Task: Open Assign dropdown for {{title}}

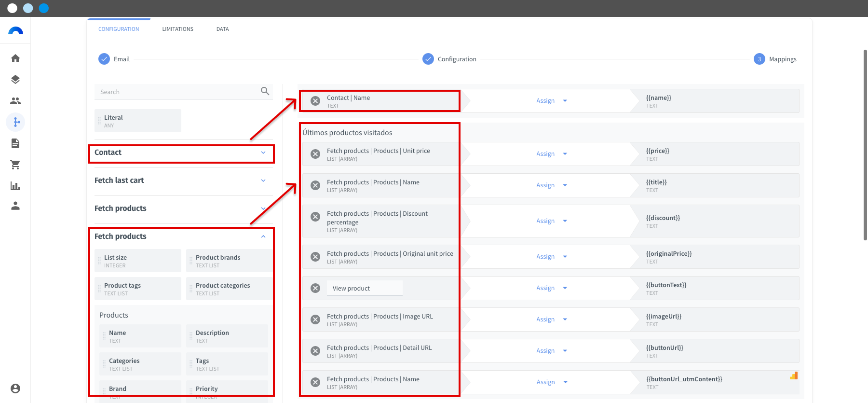Action: click(552, 185)
